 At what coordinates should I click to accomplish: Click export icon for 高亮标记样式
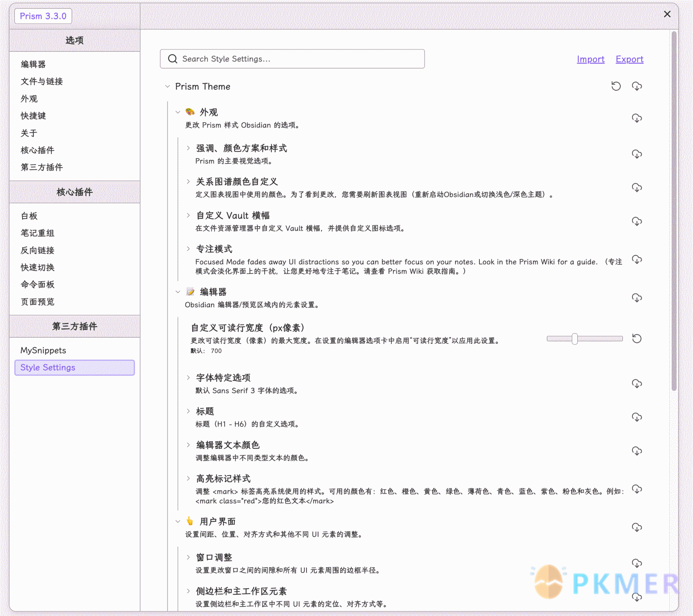(637, 489)
